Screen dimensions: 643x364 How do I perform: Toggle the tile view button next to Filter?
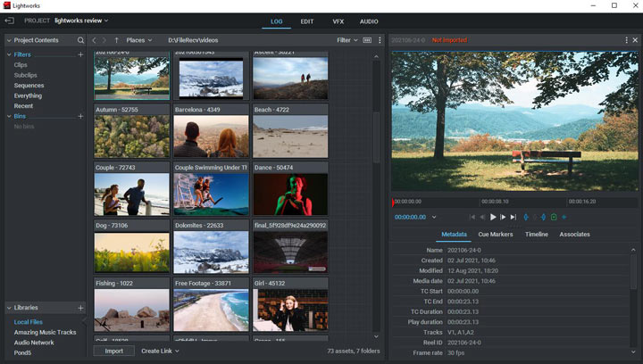[x=367, y=40]
